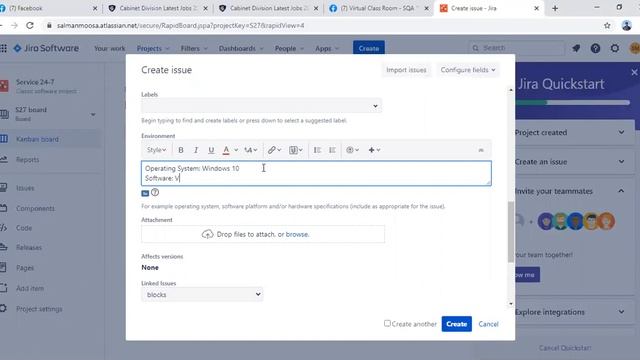Screen dimensions: 640x360
Task: Open a new browser tab
Action: 555,8
